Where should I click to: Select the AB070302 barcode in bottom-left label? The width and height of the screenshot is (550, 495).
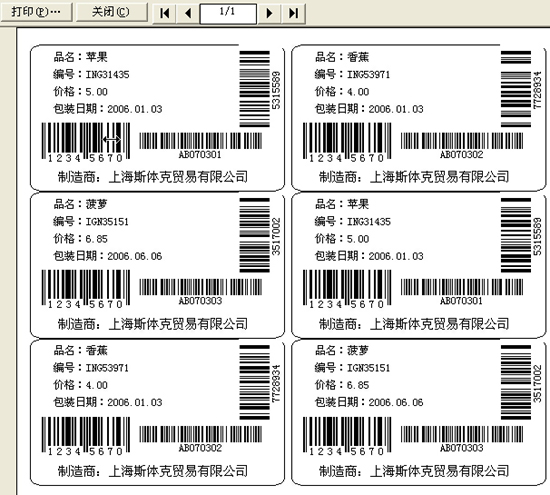[200, 439]
